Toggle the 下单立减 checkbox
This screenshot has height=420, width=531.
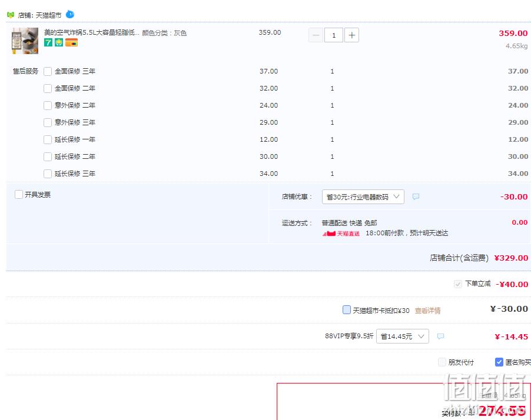pos(458,284)
